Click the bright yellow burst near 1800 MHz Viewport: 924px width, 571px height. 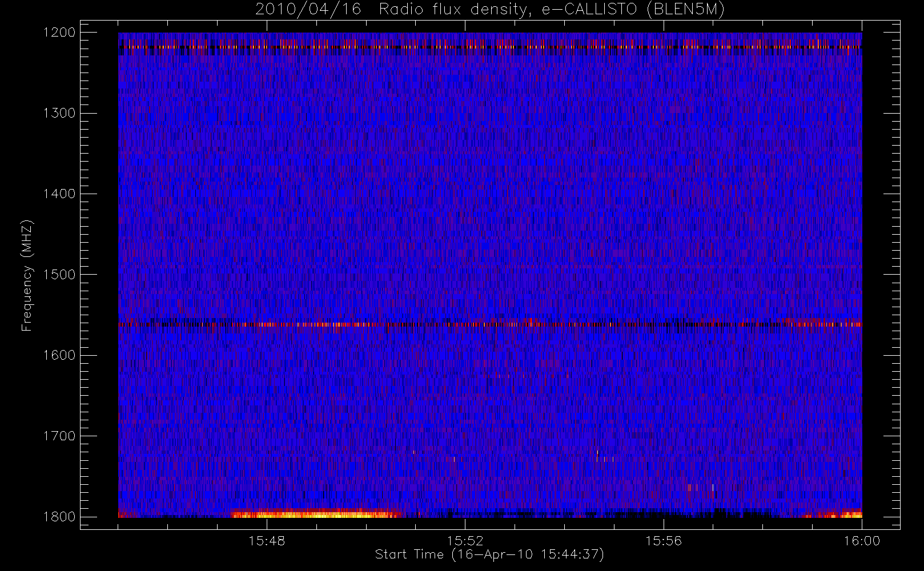[317, 514]
